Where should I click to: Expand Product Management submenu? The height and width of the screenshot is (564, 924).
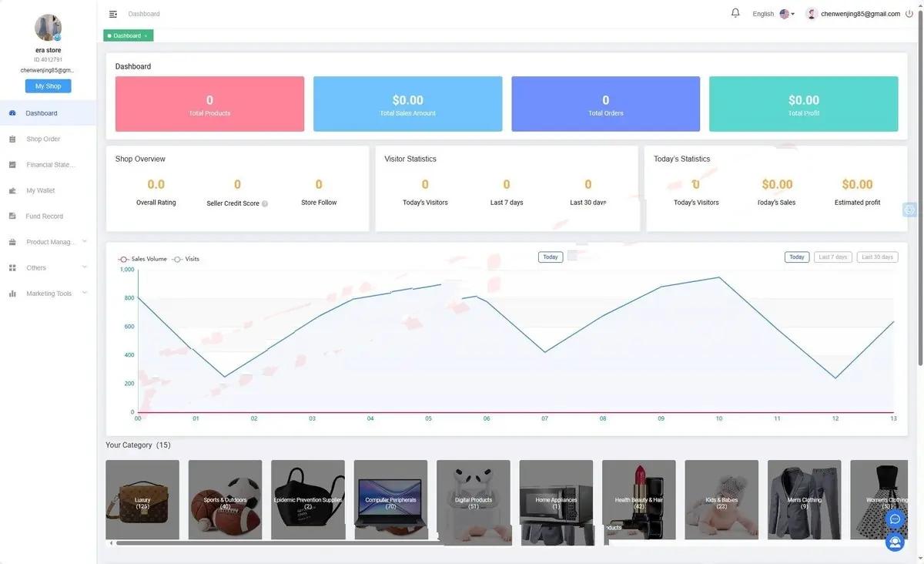pos(85,242)
